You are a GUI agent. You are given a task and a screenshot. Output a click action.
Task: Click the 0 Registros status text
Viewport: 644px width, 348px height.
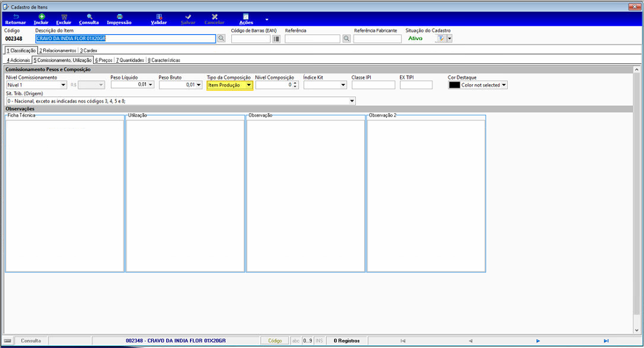pyautogui.click(x=347, y=341)
